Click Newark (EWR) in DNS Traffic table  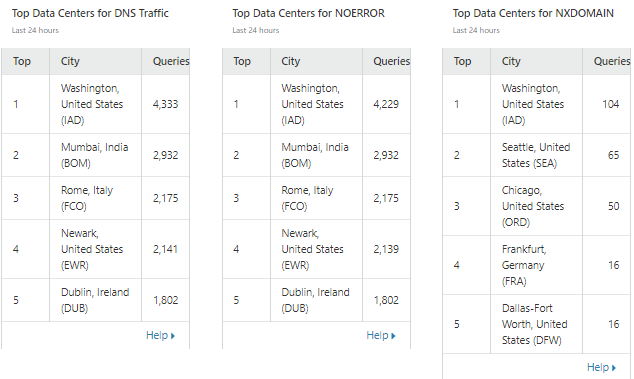[x=92, y=249]
